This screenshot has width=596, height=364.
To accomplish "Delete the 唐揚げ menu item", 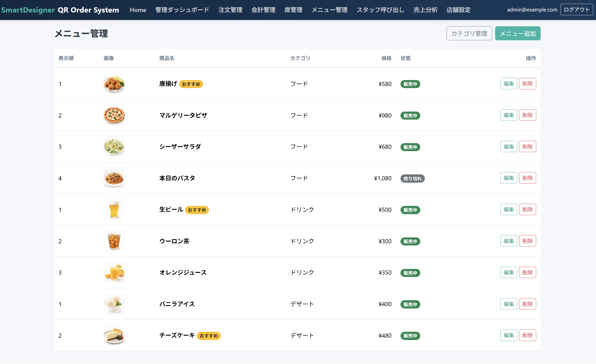I will pos(527,84).
